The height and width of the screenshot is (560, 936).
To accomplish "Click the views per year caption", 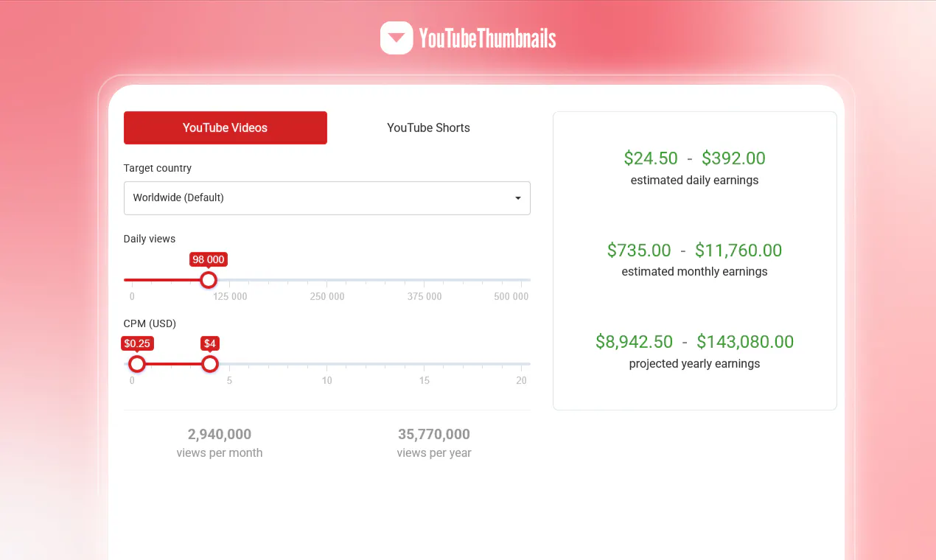I will 434,453.
